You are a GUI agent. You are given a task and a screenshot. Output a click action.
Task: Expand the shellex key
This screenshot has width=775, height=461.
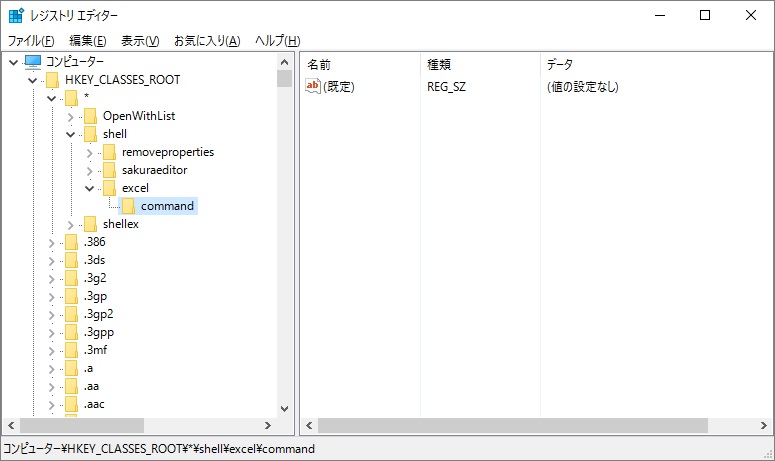tap(71, 225)
